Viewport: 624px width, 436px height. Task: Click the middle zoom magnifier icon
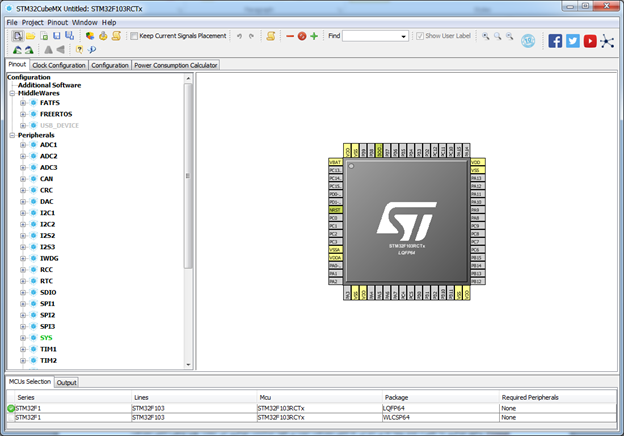click(498, 36)
